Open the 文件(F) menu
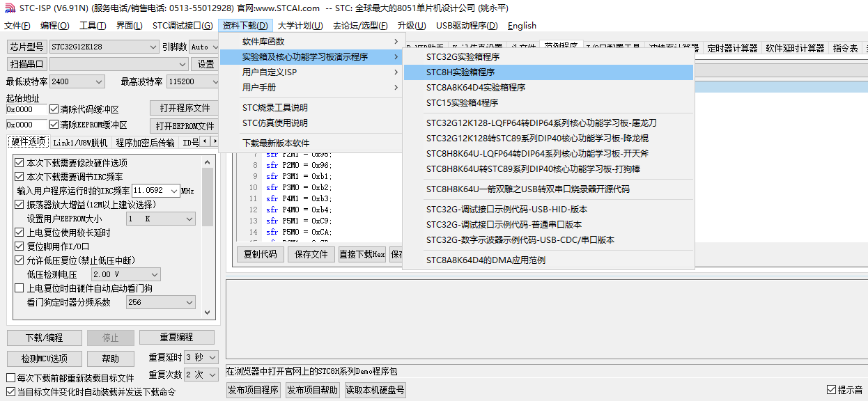The width and height of the screenshot is (868, 401). pyautogui.click(x=17, y=26)
